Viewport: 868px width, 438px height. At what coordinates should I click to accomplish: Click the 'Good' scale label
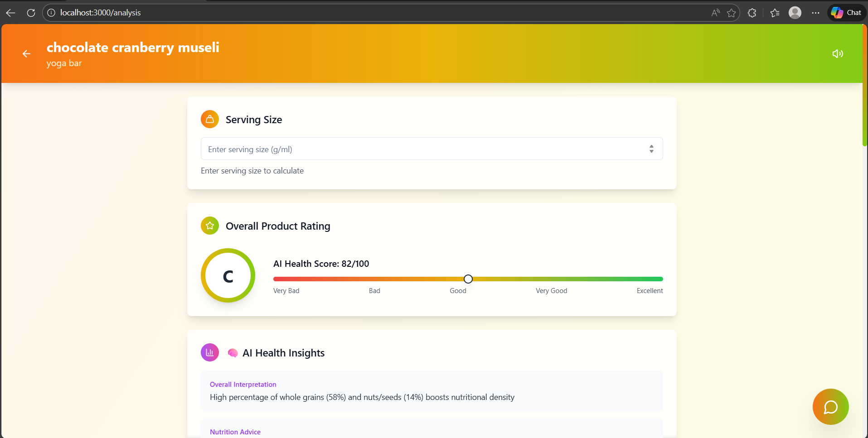click(x=458, y=291)
